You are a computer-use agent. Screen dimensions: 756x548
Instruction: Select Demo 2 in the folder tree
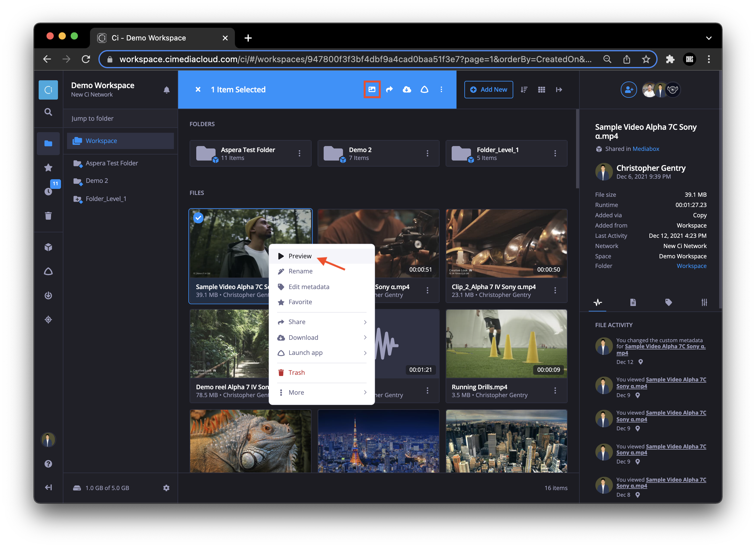(97, 180)
